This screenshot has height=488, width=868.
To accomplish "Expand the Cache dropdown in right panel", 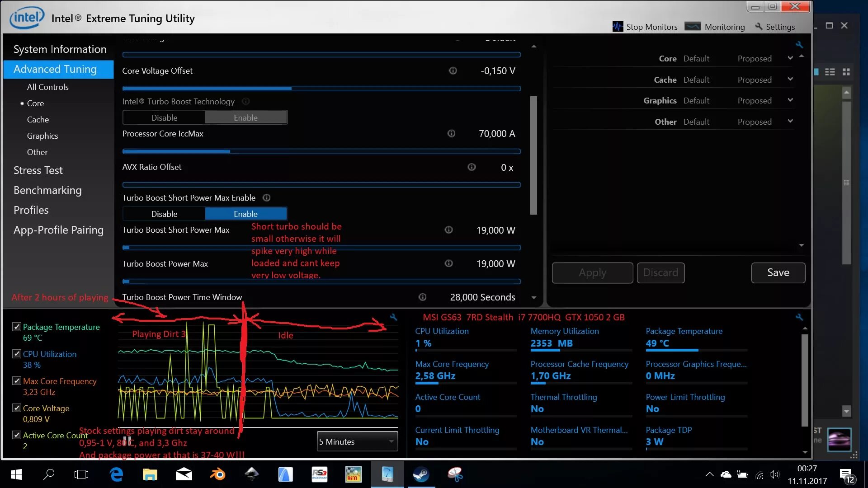I will click(x=791, y=79).
